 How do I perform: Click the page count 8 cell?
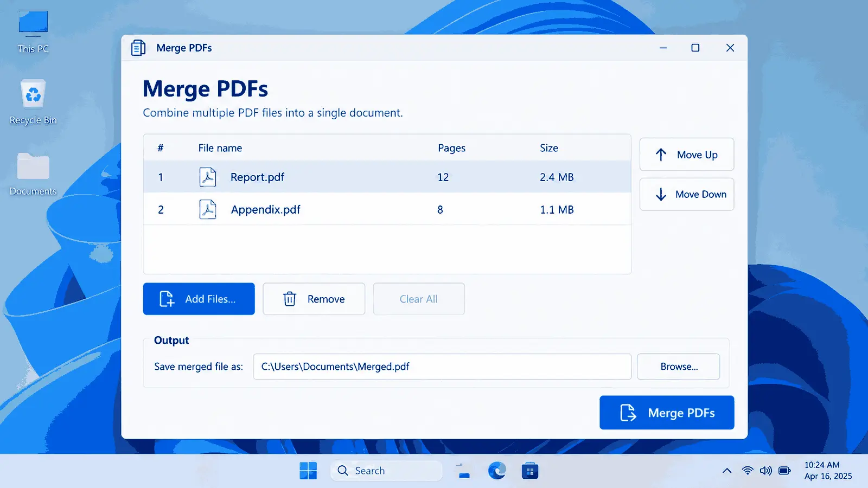pyautogui.click(x=440, y=210)
